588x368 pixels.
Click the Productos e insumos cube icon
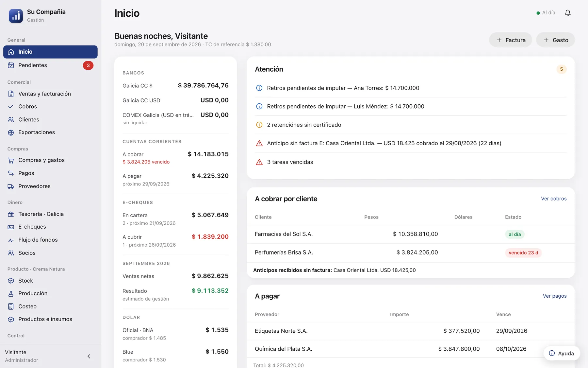point(11,319)
